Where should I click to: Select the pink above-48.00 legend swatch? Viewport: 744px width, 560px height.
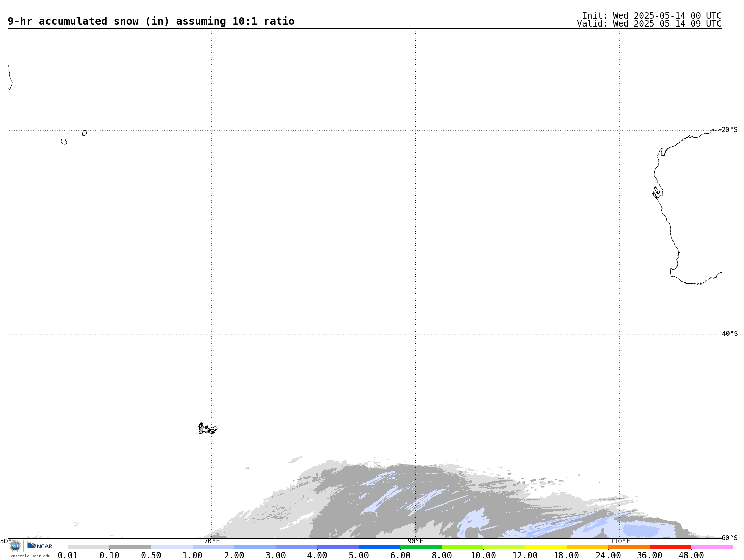[712, 547]
